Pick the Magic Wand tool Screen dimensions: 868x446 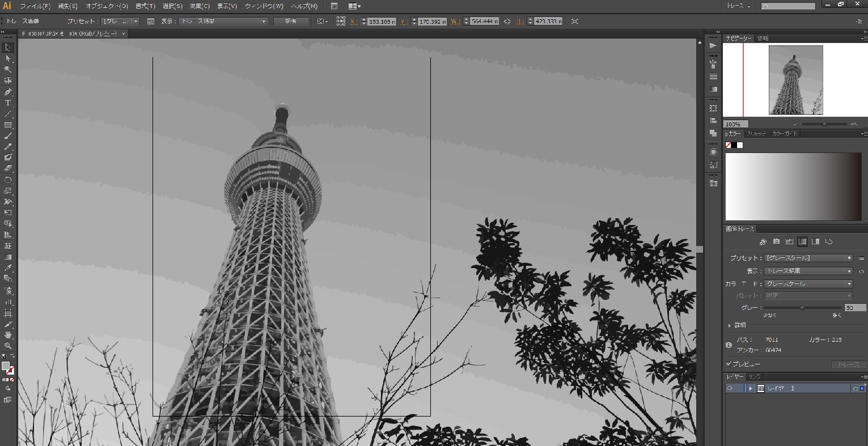[8, 70]
